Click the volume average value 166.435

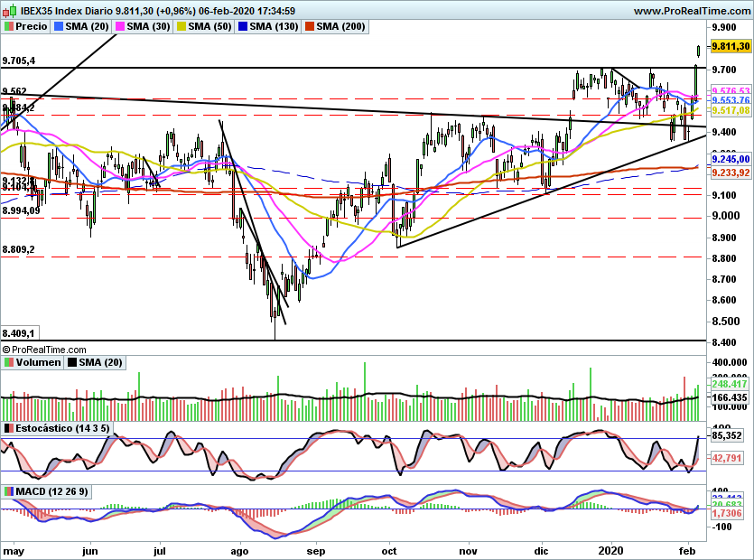(730, 397)
